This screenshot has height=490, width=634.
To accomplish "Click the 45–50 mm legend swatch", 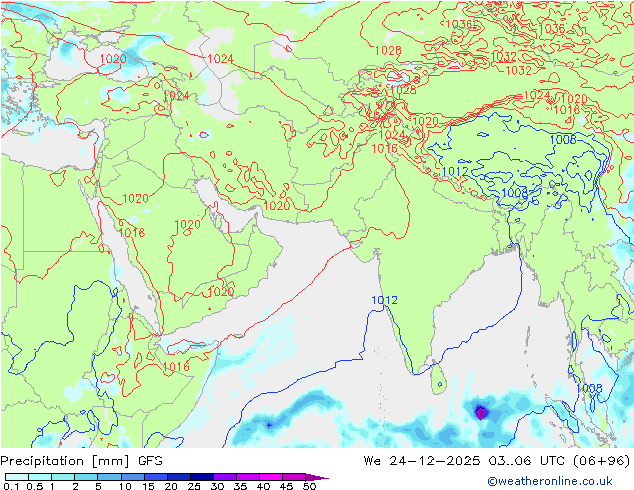I will 293,477.
